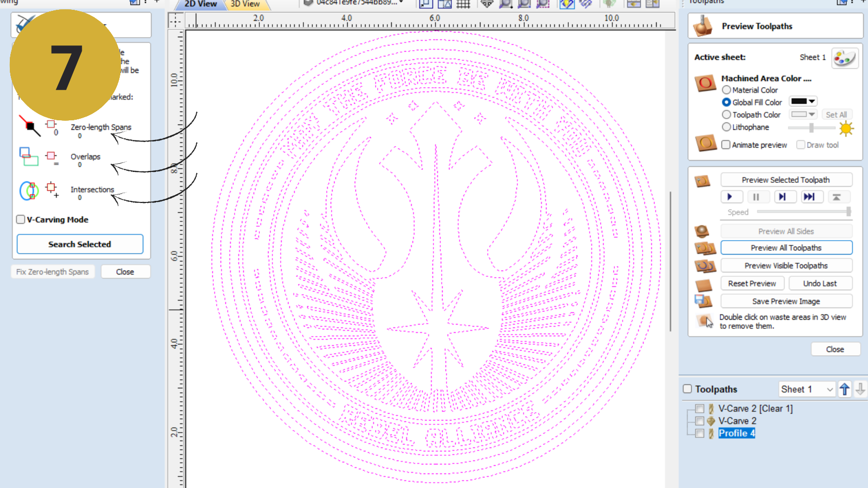Switch to the 3D View tab
868x488 pixels.
coord(245,4)
